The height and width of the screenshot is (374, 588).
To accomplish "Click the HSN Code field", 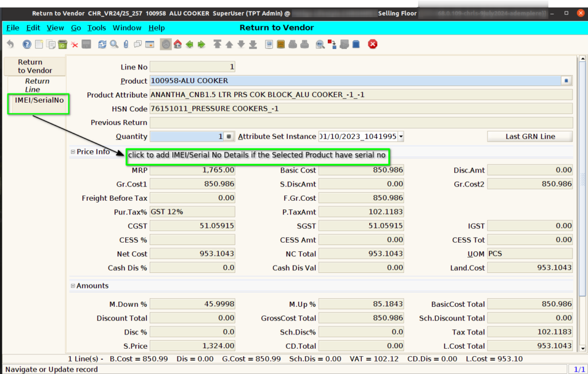I will [361, 108].
